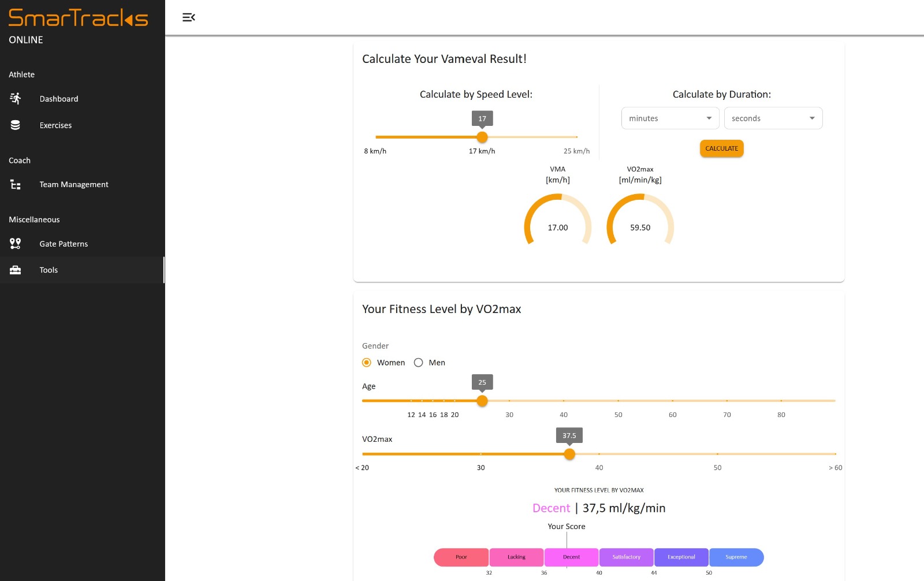
Task: Open Gate Patterns from the sidebar
Action: (64, 244)
